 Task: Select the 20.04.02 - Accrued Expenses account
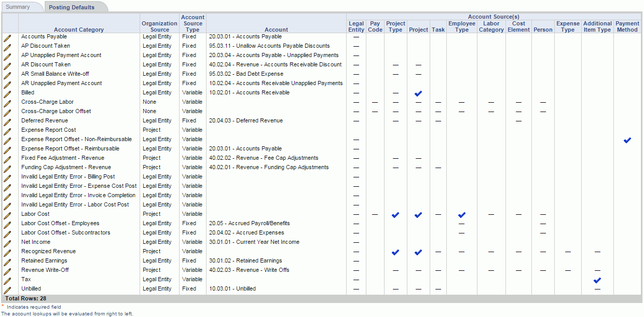coord(246,233)
